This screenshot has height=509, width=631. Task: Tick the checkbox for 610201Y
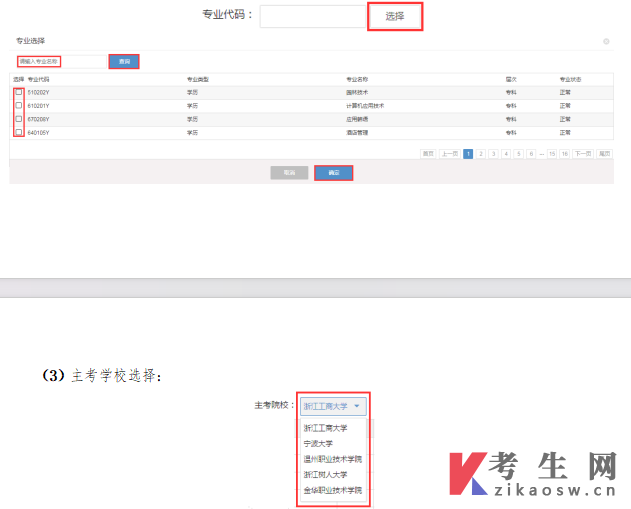pyautogui.click(x=19, y=105)
